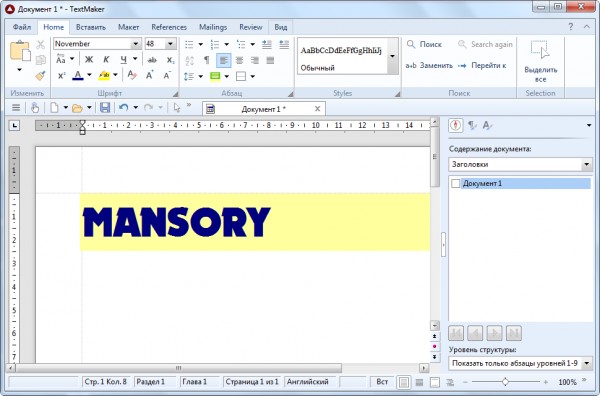The height and width of the screenshot is (396, 600).
Task: Click the paragraph shading color icon
Action: point(215,76)
